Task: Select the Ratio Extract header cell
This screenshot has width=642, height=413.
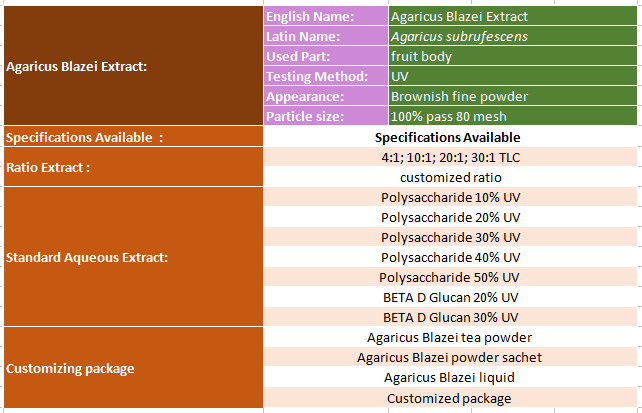Action: click(x=132, y=167)
